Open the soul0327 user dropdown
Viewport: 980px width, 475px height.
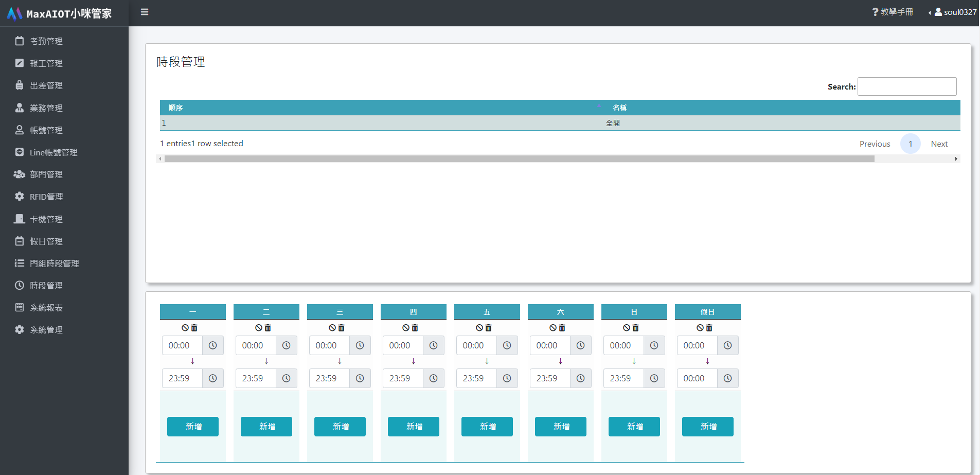[953, 12]
